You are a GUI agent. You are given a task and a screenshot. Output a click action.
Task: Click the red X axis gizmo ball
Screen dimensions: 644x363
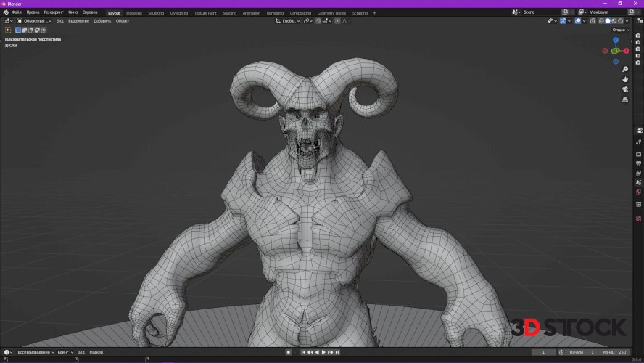tap(627, 51)
